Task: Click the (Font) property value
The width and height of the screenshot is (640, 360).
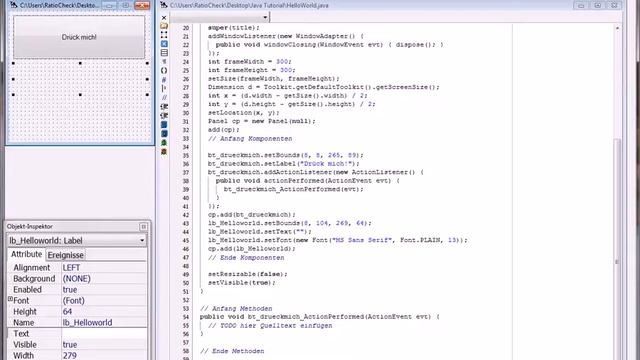Action: click(x=73, y=301)
